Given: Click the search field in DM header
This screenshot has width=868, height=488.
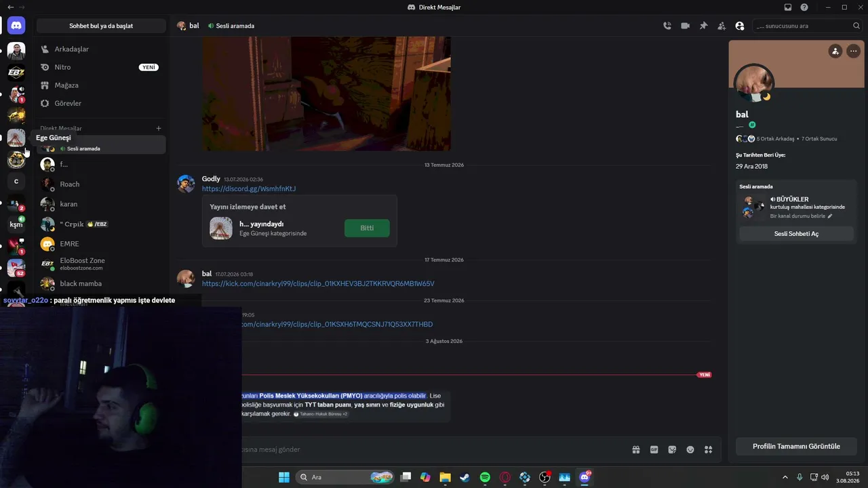Looking at the screenshot, I should coord(808,26).
